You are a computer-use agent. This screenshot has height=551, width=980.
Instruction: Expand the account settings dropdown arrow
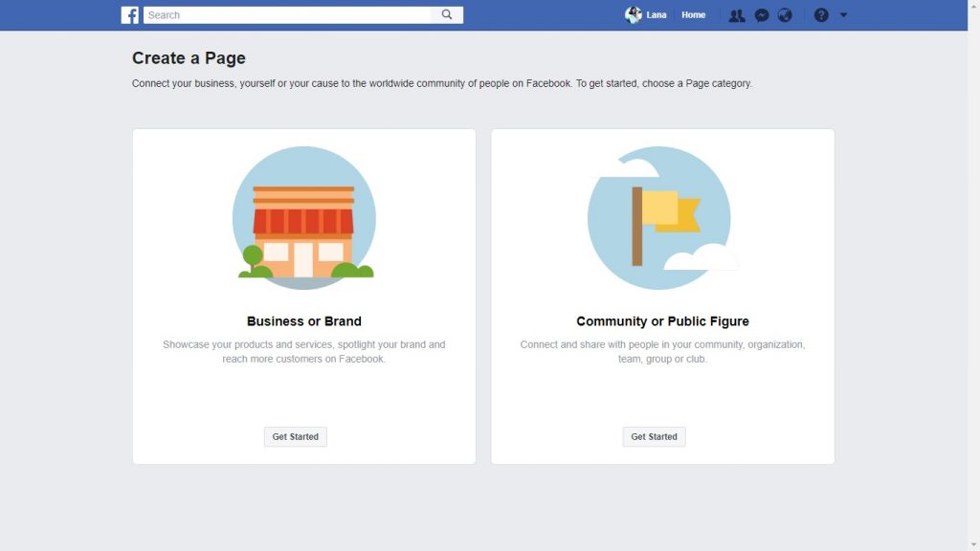click(843, 15)
